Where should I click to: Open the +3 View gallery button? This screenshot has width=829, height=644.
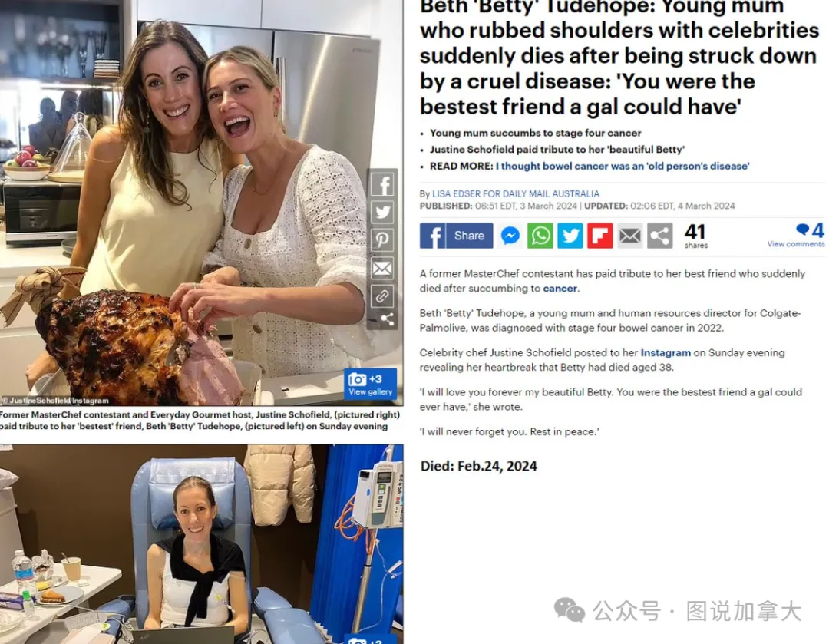point(371,385)
